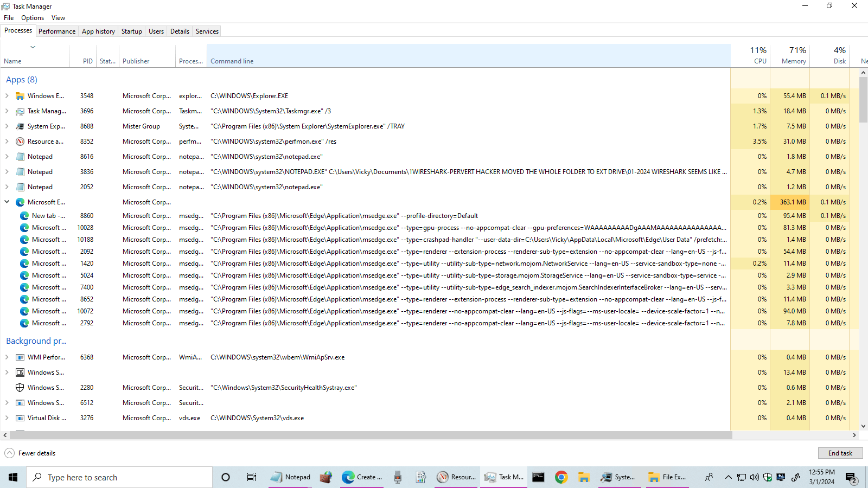Click the Windows Explorer process icon

pyautogui.click(x=20, y=96)
